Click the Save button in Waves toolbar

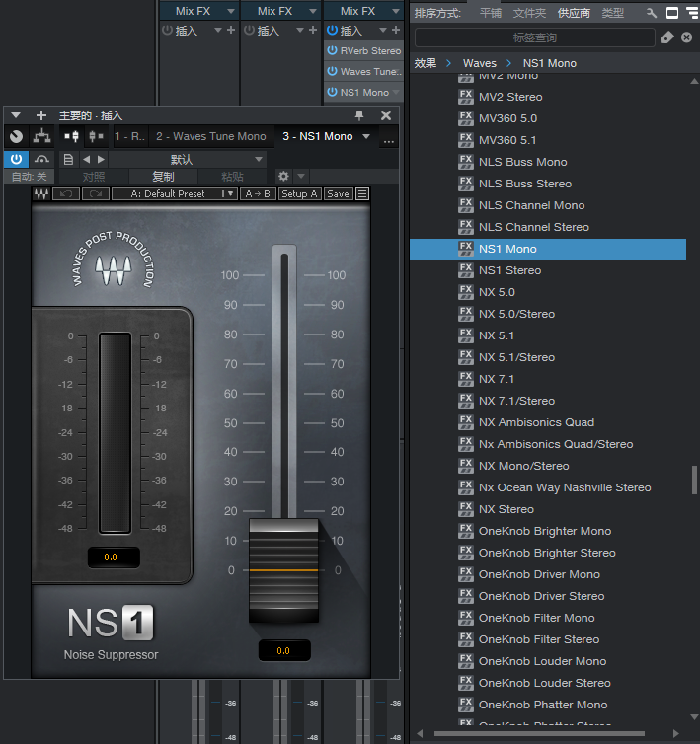click(x=338, y=193)
